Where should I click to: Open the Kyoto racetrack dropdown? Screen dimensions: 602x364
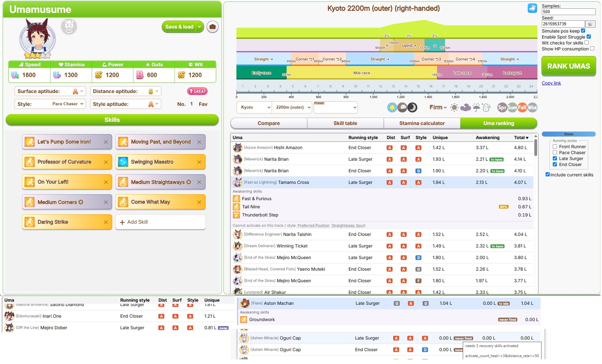pos(254,107)
